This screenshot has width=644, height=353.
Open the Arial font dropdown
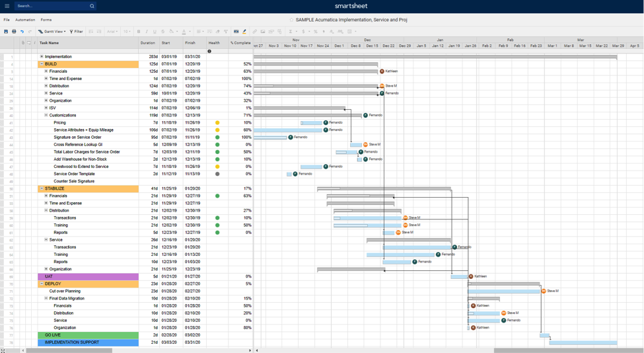(112, 31)
